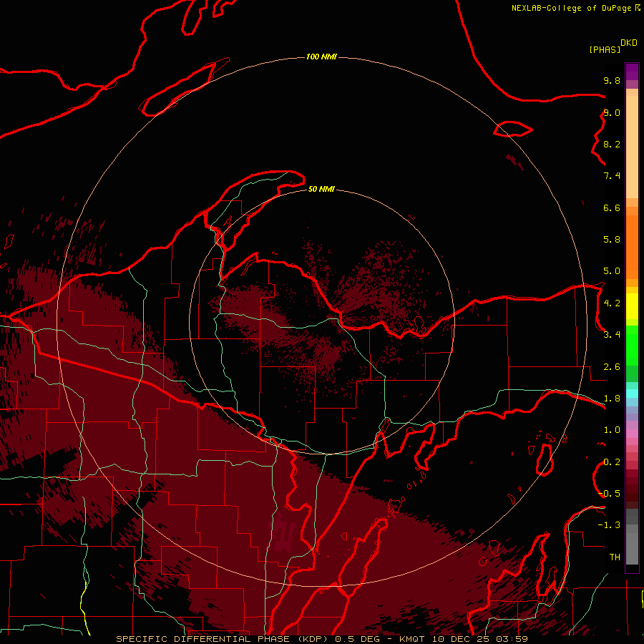
Task: Pick the yellow segment of the color bar
Action: point(632,306)
